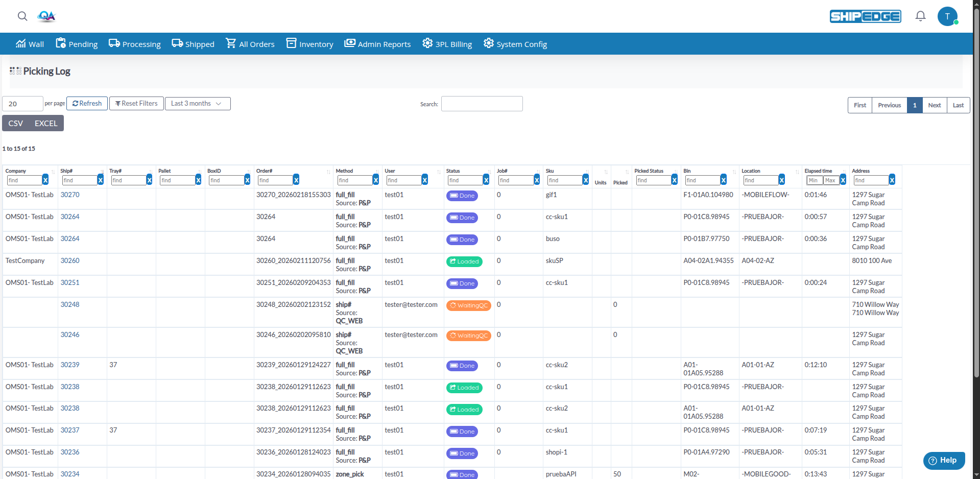Open the Help chat widget
980x479 pixels.
pyautogui.click(x=944, y=461)
